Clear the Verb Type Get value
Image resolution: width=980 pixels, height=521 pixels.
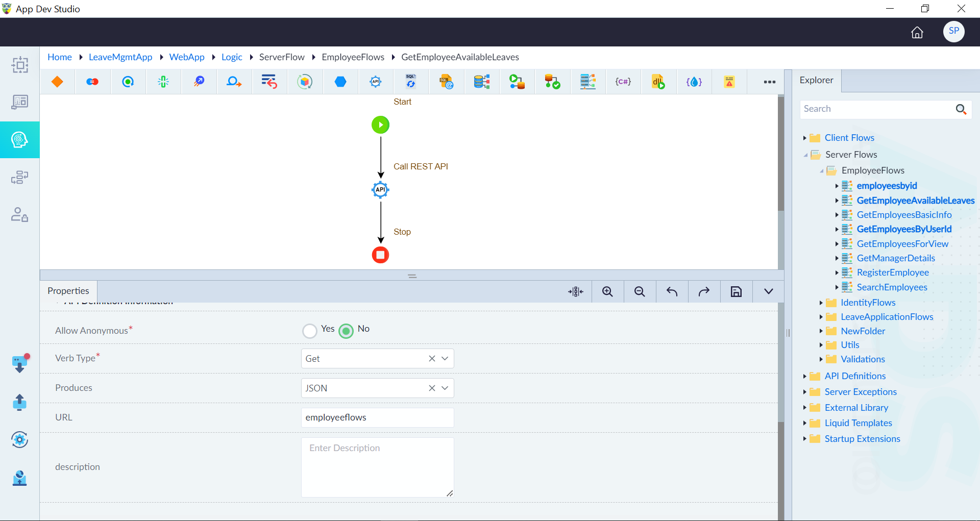432,359
